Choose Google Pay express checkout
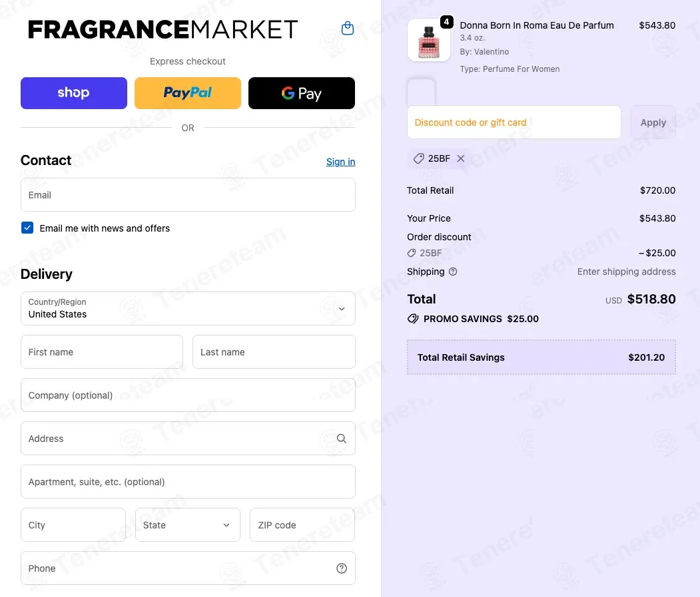Screen dimensions: 700x597 (x=301, y=93)
